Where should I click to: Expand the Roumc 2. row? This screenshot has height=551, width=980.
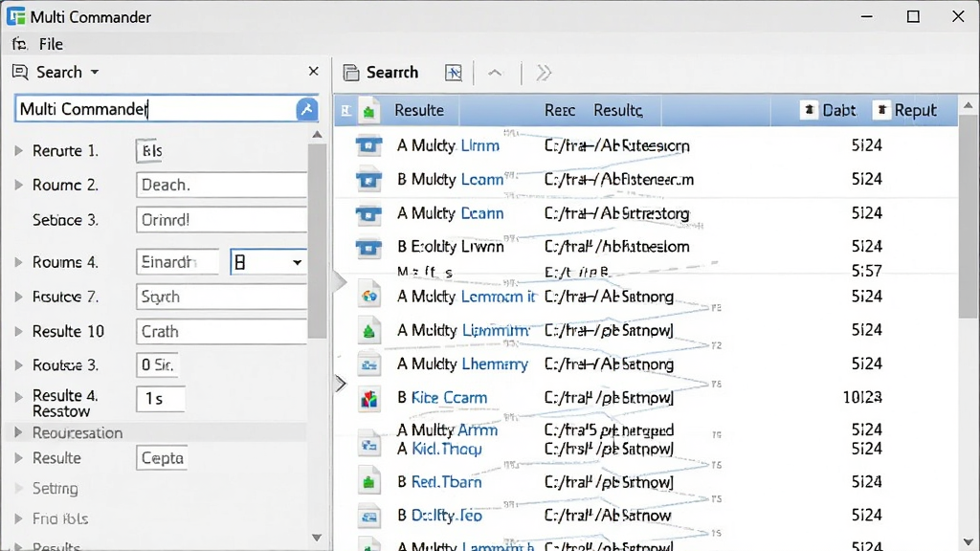tap(19, 185)
